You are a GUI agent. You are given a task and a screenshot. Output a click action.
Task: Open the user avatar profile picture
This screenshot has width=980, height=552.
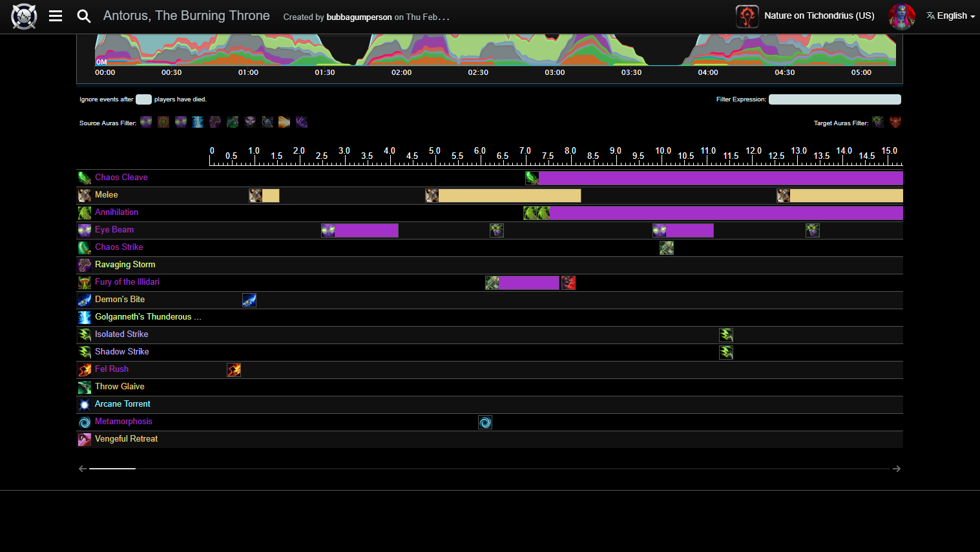coord(902,16)
